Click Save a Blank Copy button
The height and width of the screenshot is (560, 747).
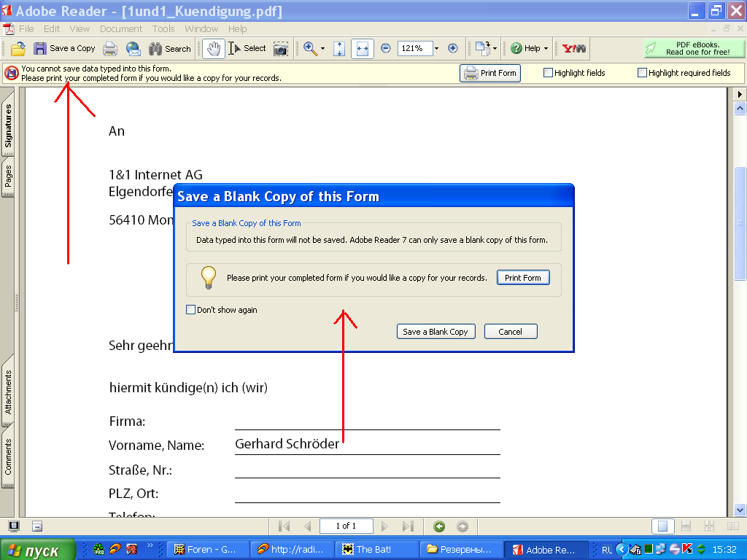tap(436, 332)
